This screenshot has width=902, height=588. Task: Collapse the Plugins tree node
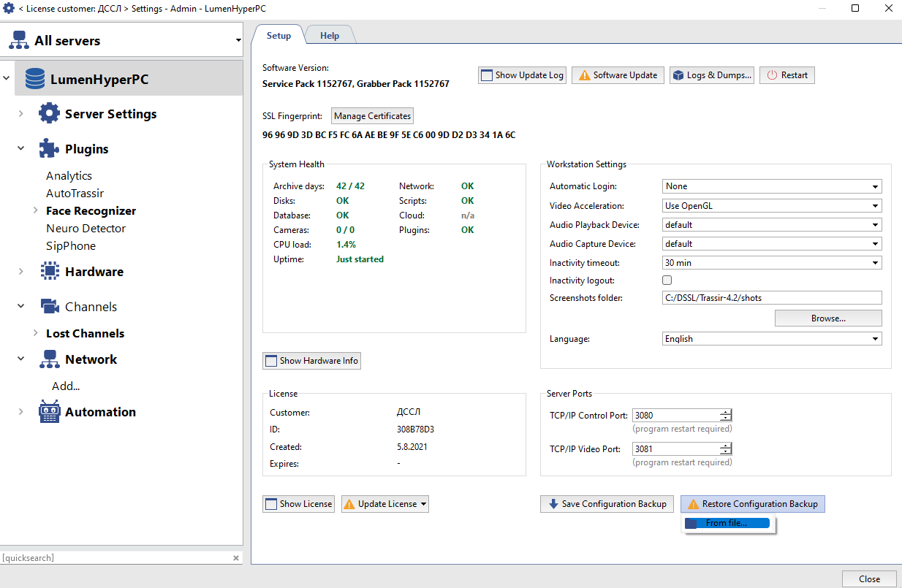(21, 149)
